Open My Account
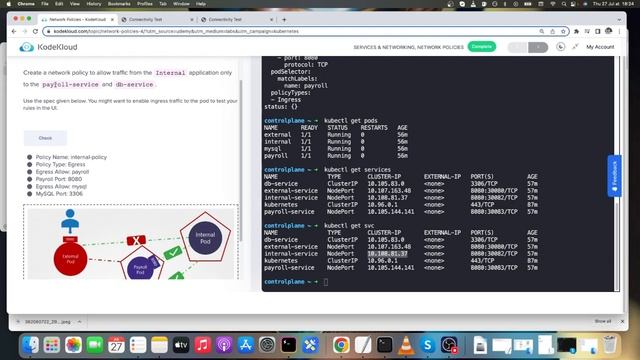Image resolution: width=640 pixels, height=360 pixels. pyautogui.click(x=600, y=47)
